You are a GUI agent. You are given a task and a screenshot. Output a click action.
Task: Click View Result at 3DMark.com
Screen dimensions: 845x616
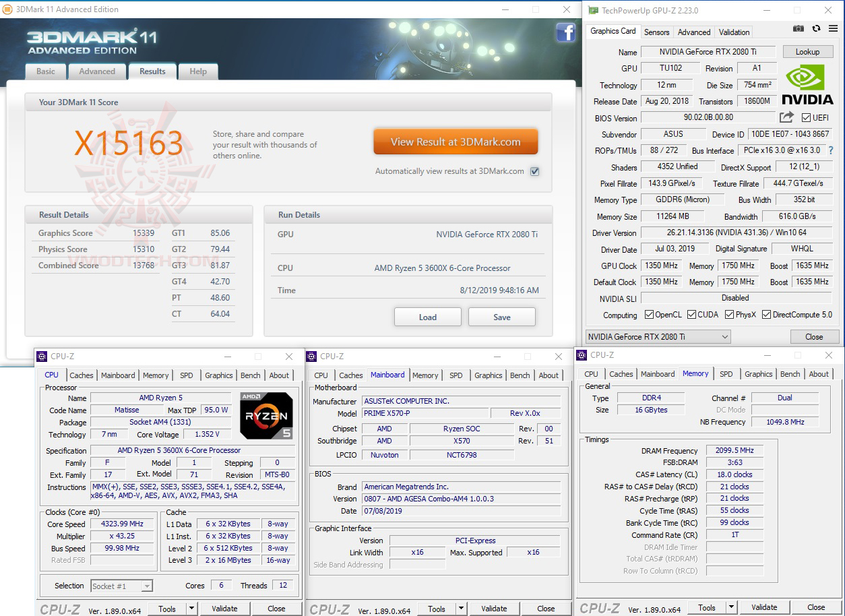pyautogui.click(x=456, y=142)
